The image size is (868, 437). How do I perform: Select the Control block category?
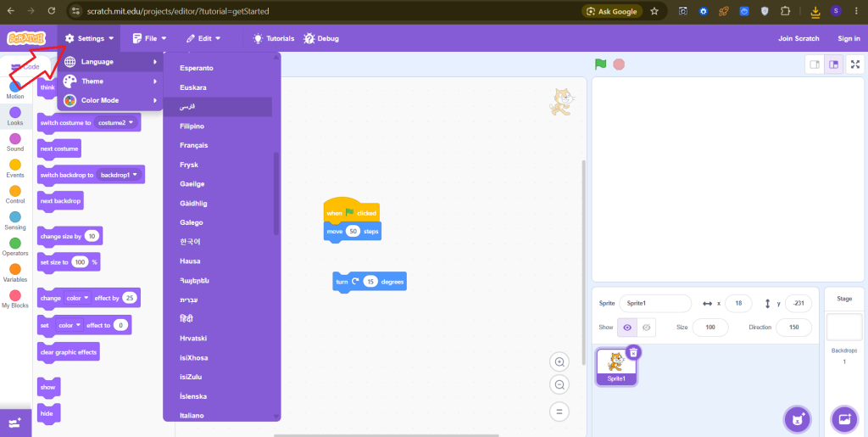coord(15,194)
